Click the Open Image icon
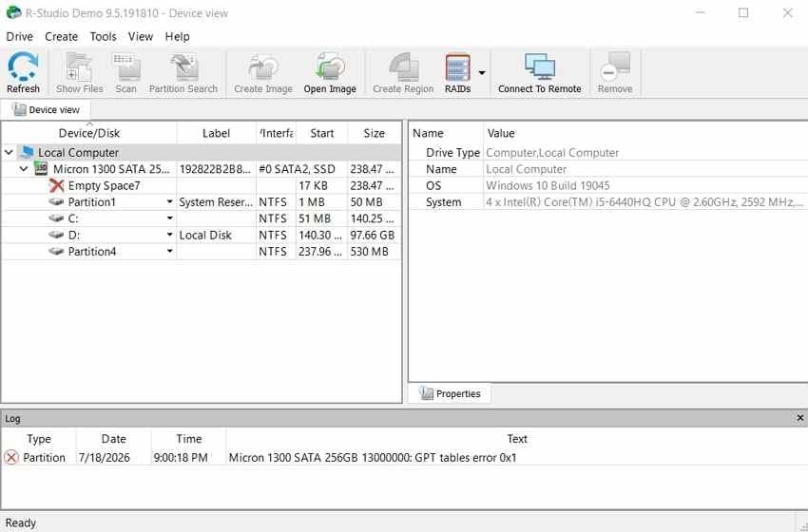The width and height of the screenshot is (808, 532). pyautogui.click(x=330, y=66)
